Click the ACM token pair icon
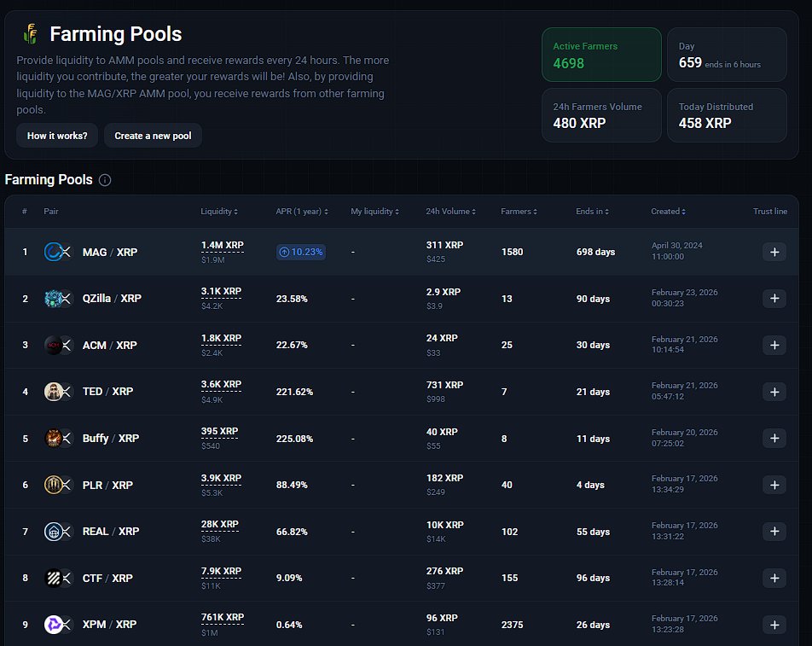Screen dimensions: 812x646 tap(57, 345)
